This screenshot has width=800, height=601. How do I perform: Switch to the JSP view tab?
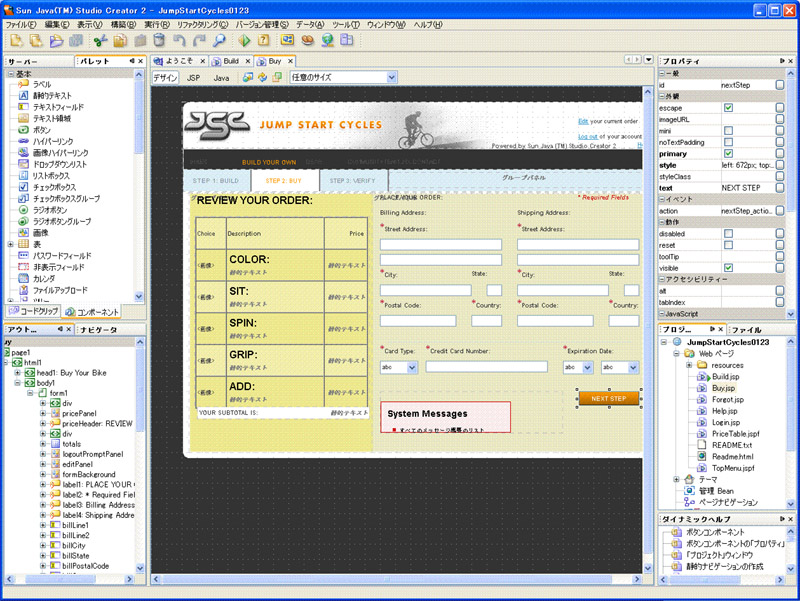pos(193,78)
